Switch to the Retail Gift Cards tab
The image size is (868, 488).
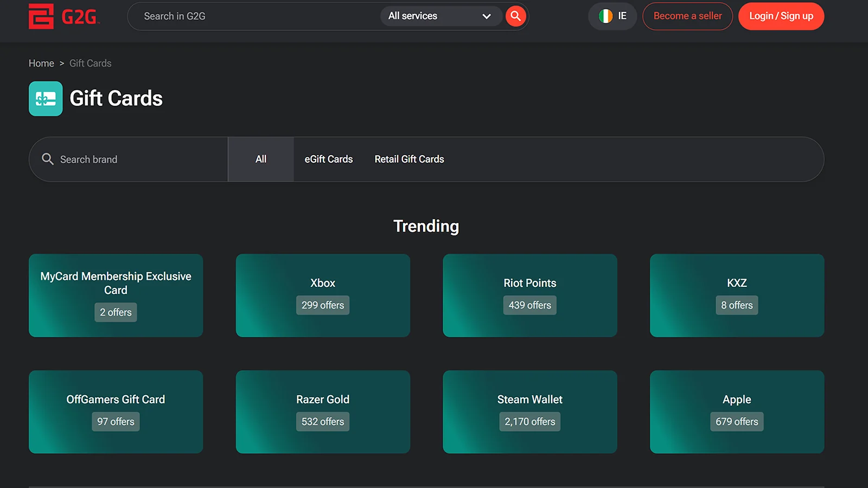coord(409,159)
